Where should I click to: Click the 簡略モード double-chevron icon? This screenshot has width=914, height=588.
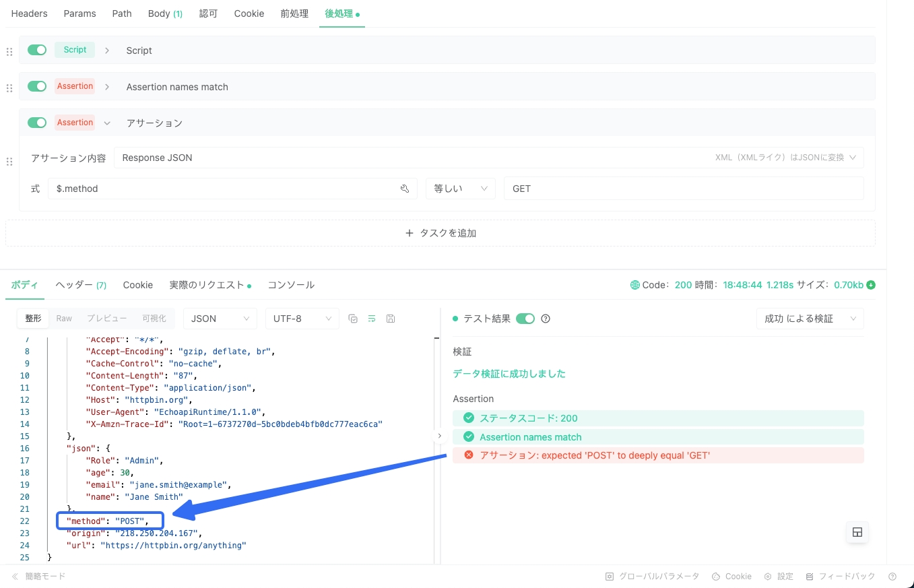pos(15,577)
